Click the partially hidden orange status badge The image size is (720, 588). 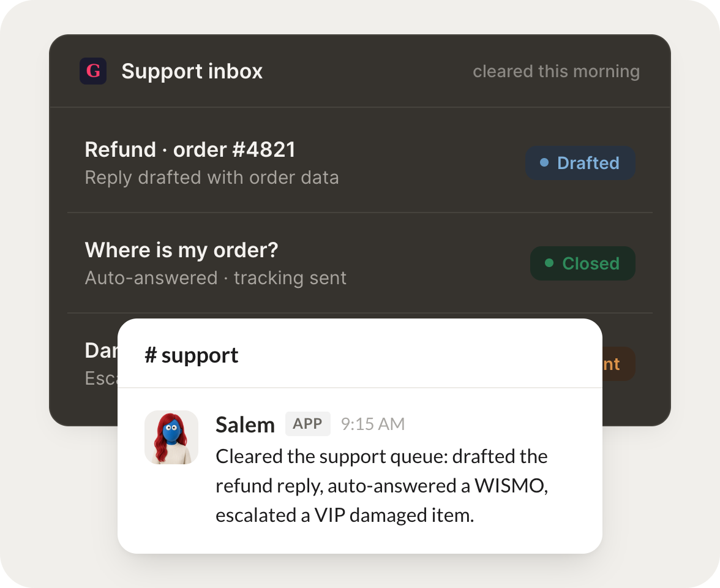click(x=618, y=364)
